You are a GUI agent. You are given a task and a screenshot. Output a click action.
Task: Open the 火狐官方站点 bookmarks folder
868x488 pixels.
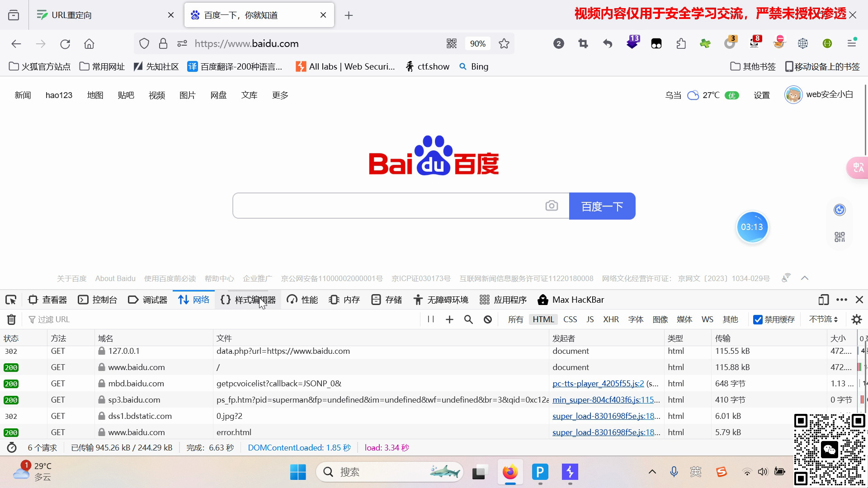click(x=40, y=67)
